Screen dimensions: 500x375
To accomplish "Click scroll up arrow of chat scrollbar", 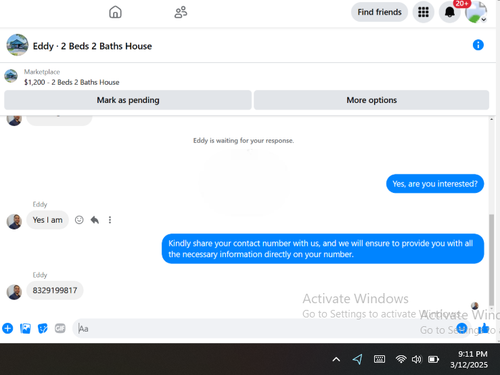I will [x=491, y=119].
